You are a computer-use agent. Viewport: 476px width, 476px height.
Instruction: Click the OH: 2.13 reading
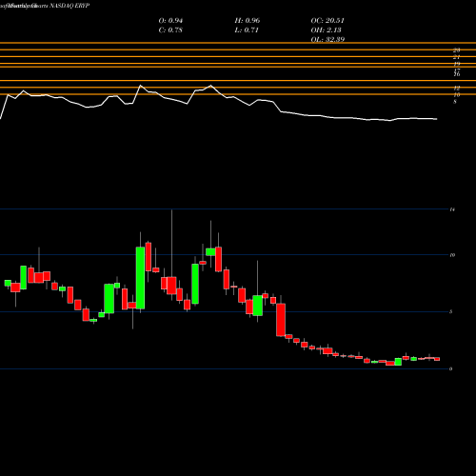[326, 30]
